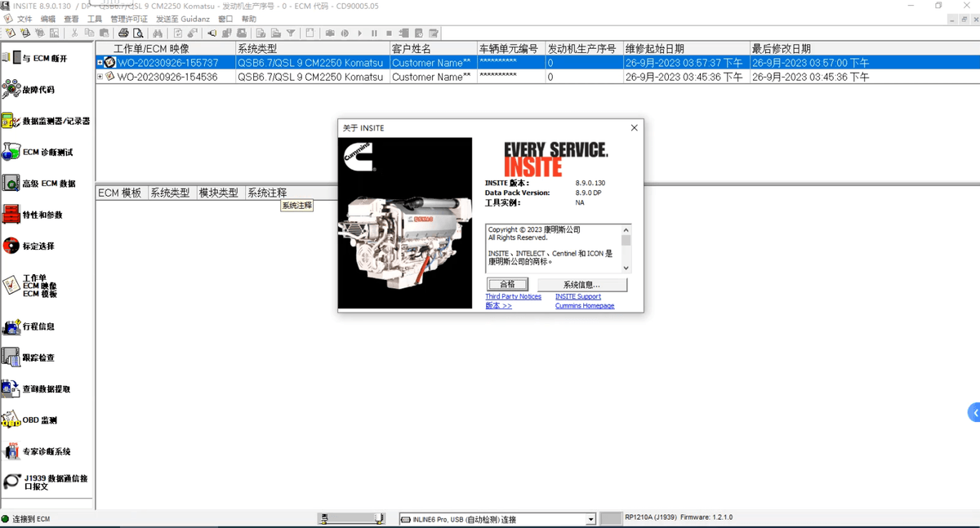Click the 合格 button in About dialog
The width and height of the screenshot is (980, 528).
click(507, 284)
